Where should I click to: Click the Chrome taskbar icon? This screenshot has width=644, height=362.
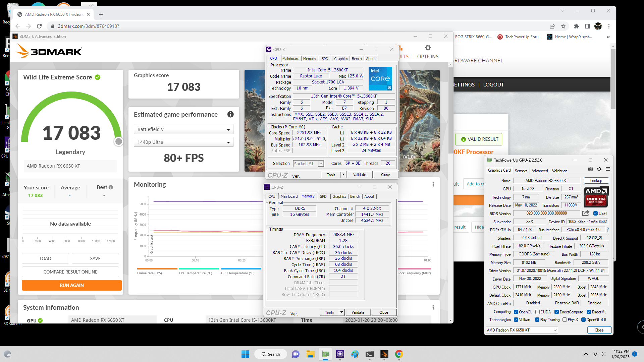click(x=399, y=354)
